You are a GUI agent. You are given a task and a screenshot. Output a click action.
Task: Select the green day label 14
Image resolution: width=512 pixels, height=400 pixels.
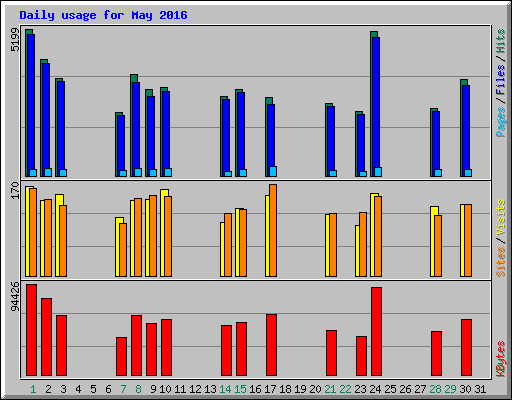pos(225,389)
